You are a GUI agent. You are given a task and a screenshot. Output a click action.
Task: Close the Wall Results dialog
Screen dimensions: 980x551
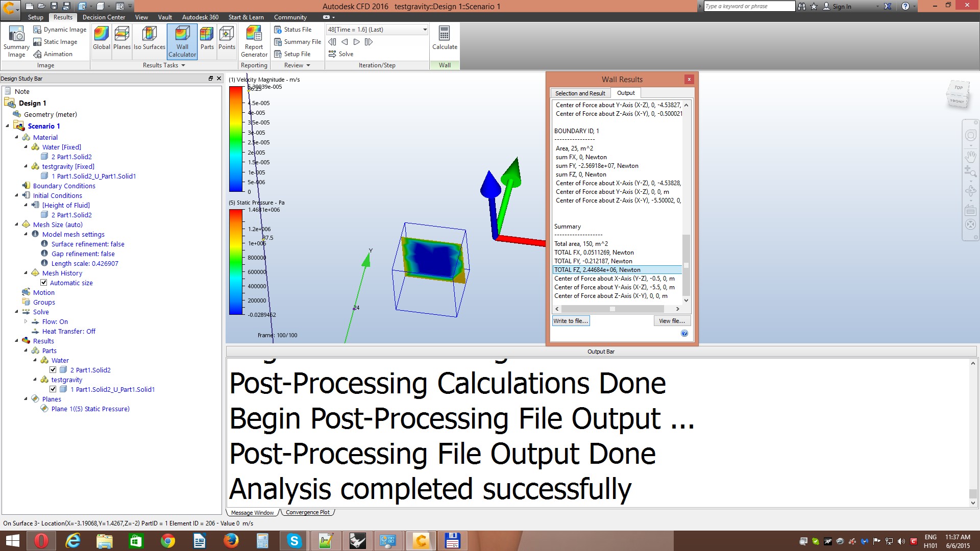[689, 79]
